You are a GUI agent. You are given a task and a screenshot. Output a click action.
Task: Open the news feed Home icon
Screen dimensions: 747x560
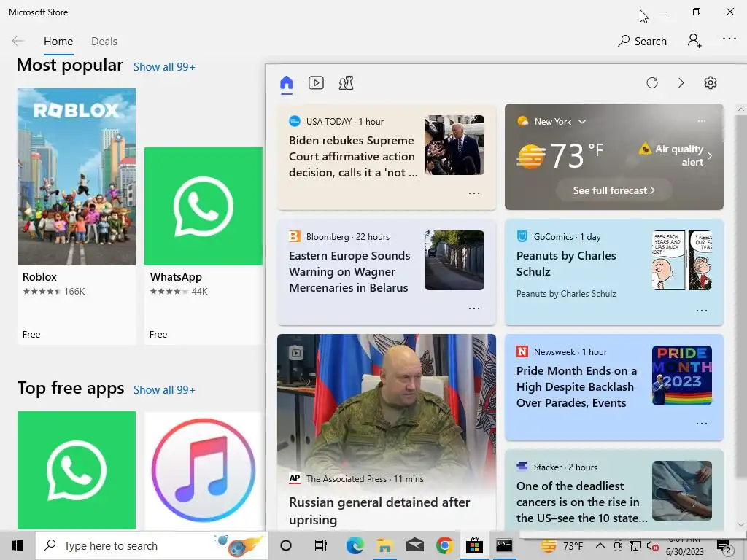(286, 83)
